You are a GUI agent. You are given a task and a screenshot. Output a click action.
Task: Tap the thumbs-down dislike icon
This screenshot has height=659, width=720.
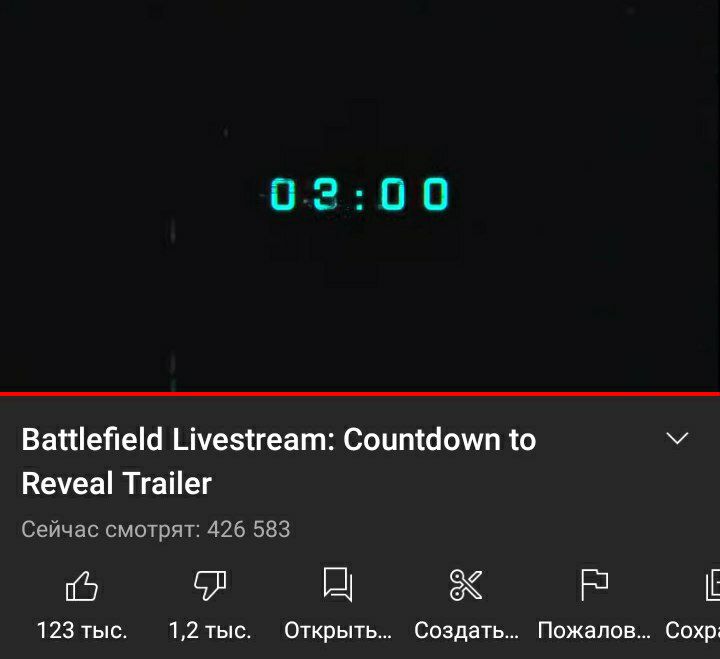(x=210, y=585)
